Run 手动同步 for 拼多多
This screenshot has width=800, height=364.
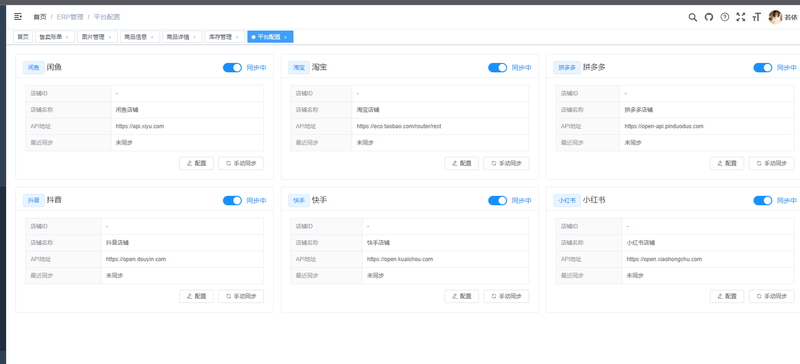click(771, 163)
